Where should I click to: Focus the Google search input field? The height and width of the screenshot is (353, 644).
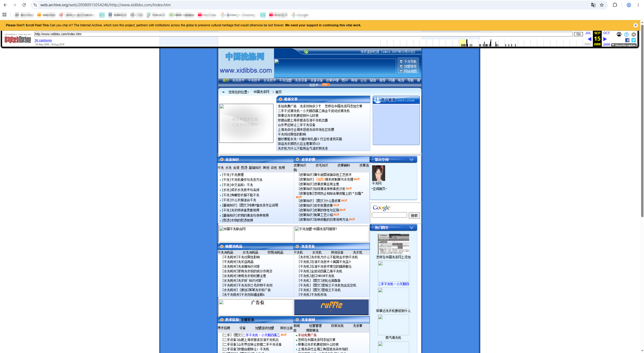[x=389, y=215]
